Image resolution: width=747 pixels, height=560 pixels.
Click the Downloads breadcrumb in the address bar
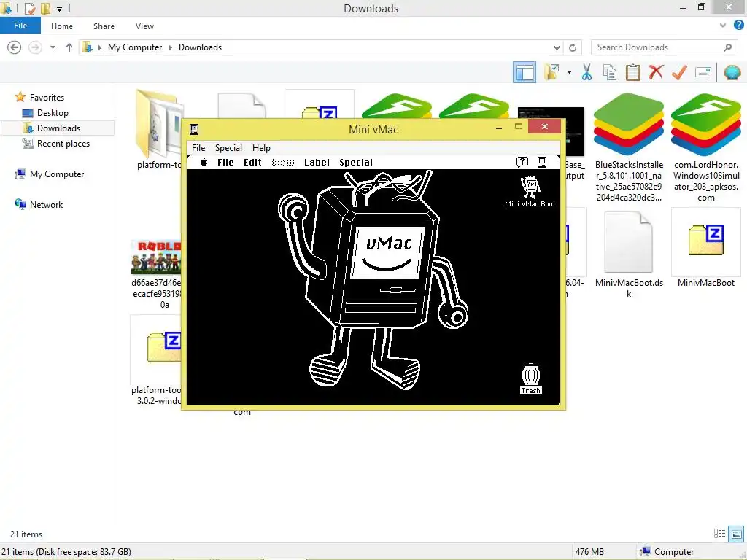(x=200, y=47)
